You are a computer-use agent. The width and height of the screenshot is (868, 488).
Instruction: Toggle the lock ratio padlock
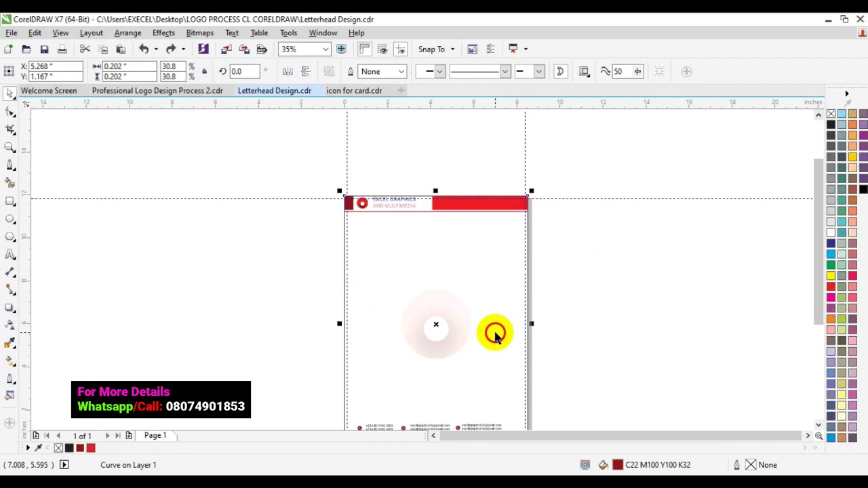coord(204,71)
